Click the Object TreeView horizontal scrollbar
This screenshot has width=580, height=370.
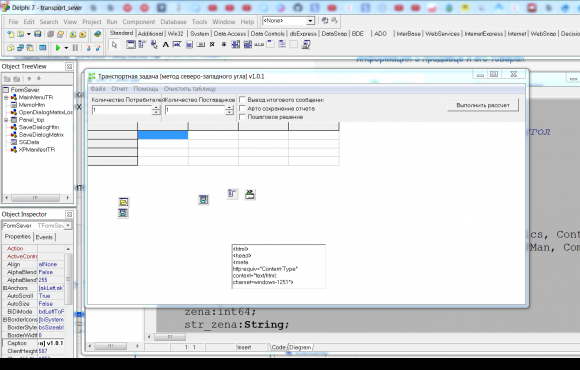tap(37, 198)
